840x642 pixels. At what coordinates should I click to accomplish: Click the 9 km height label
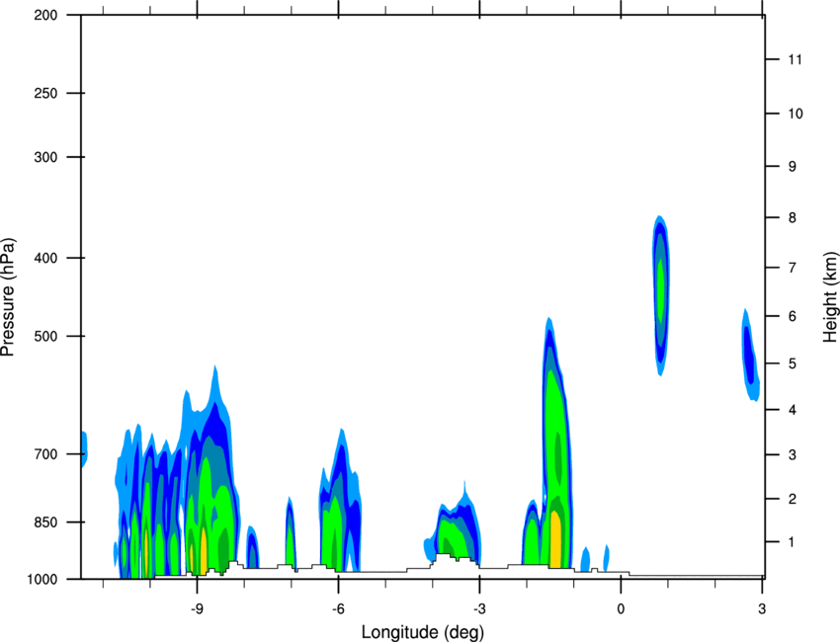[793, 167]
